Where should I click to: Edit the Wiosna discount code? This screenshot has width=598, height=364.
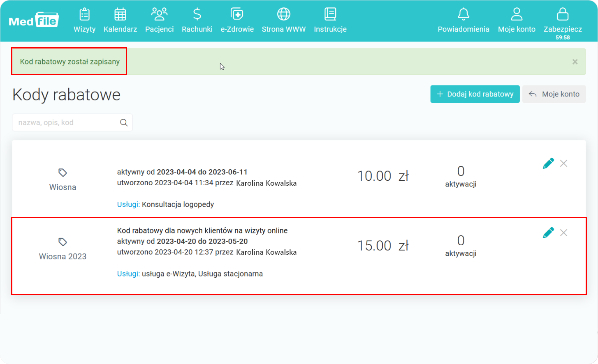[548, 163]
